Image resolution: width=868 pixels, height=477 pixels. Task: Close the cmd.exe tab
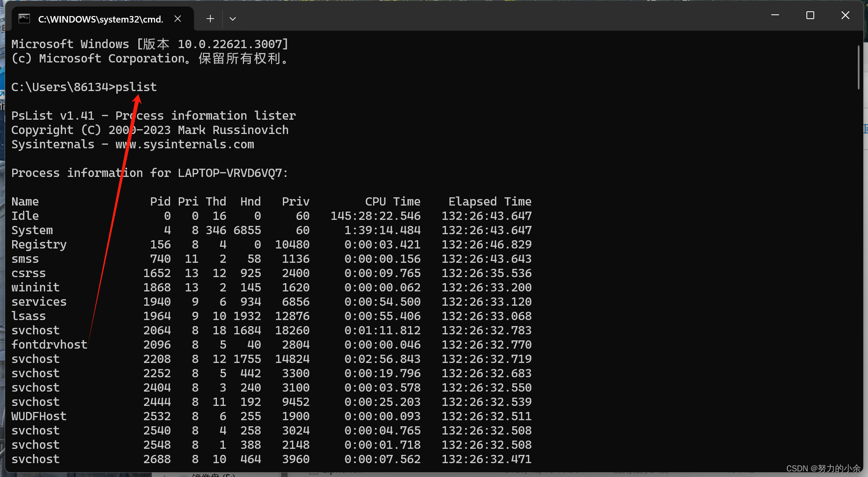pyautogui.click(x=177, y=19)
